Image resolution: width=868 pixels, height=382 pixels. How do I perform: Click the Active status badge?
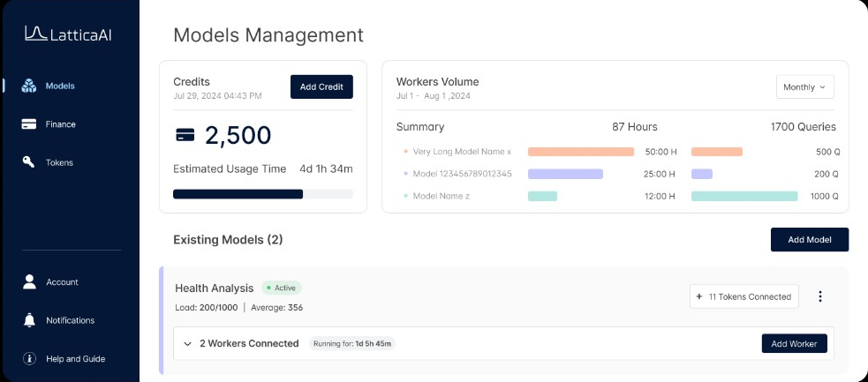281,288
